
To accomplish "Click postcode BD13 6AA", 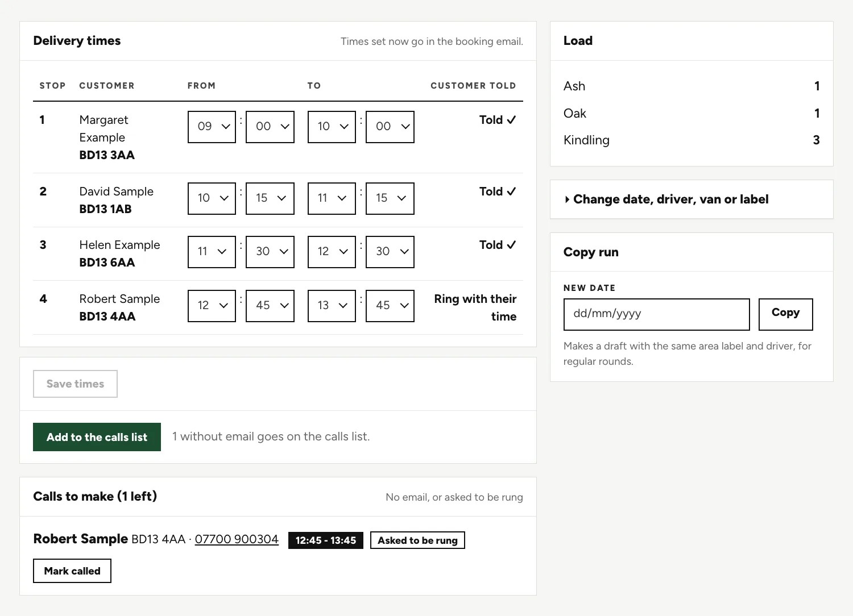I will tap(107, 263).
